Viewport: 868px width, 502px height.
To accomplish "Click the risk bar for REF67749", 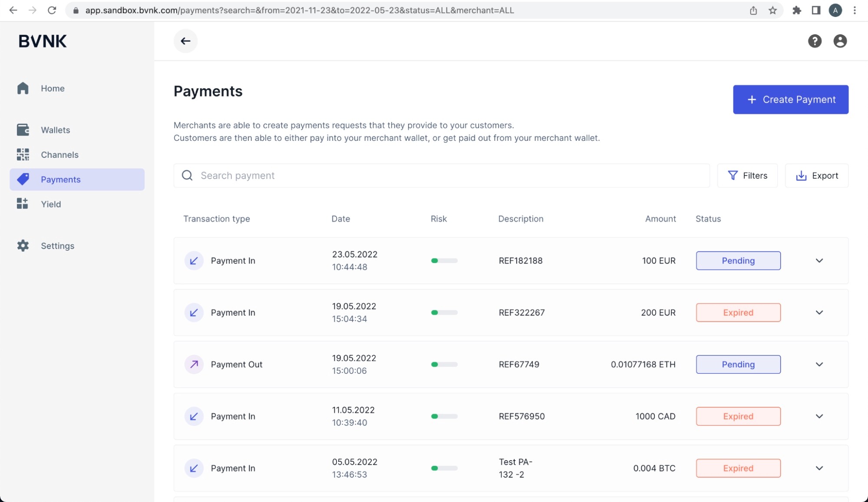I will [444, 364].
